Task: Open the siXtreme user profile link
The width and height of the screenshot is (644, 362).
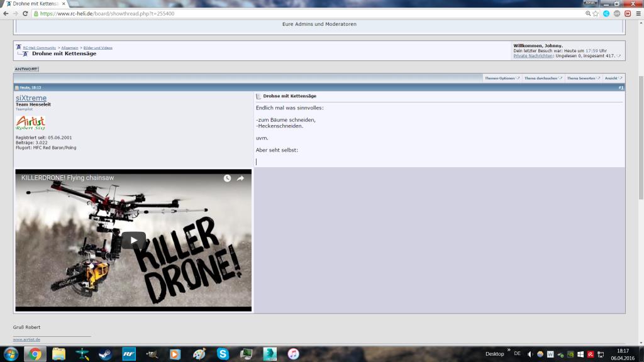Action: (31, 98)
